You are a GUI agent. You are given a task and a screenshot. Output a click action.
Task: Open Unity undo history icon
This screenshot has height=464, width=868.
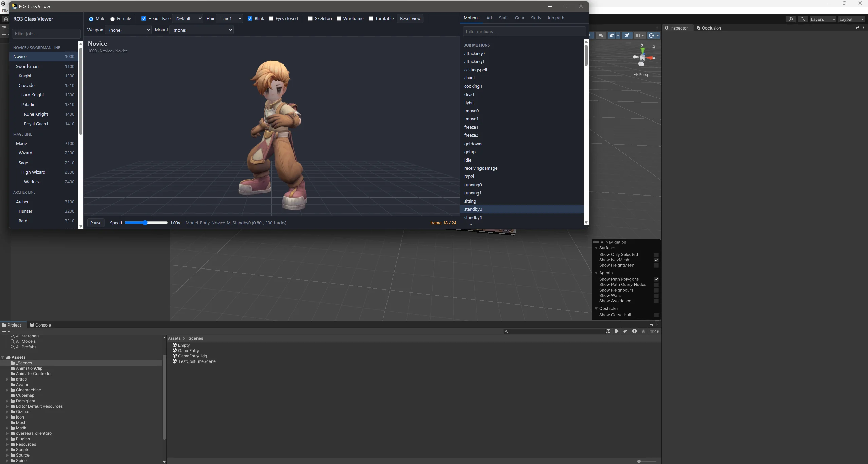pyautogui.click(x=790, y=19)
